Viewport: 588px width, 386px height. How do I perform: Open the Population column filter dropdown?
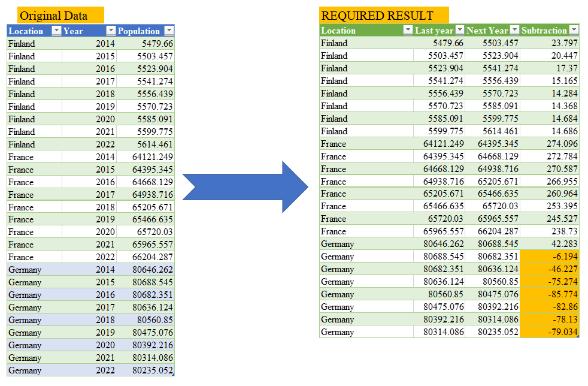[x=169, y=31]
